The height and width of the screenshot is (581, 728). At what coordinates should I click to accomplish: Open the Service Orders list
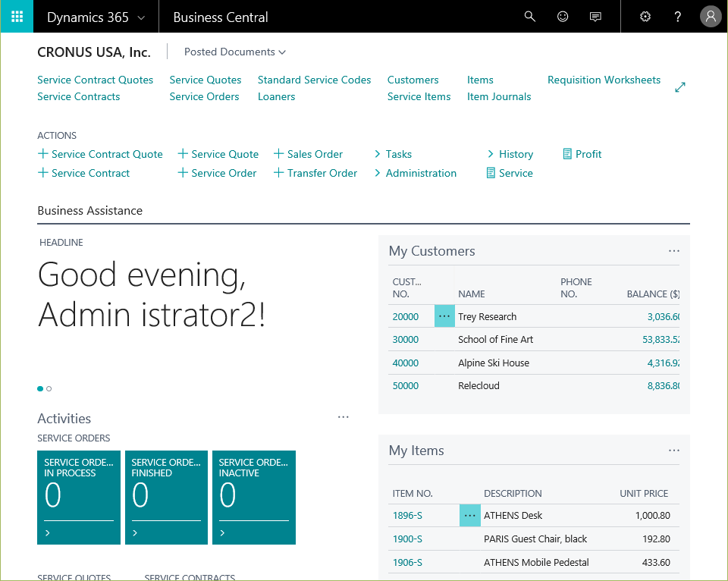point(204,96)
